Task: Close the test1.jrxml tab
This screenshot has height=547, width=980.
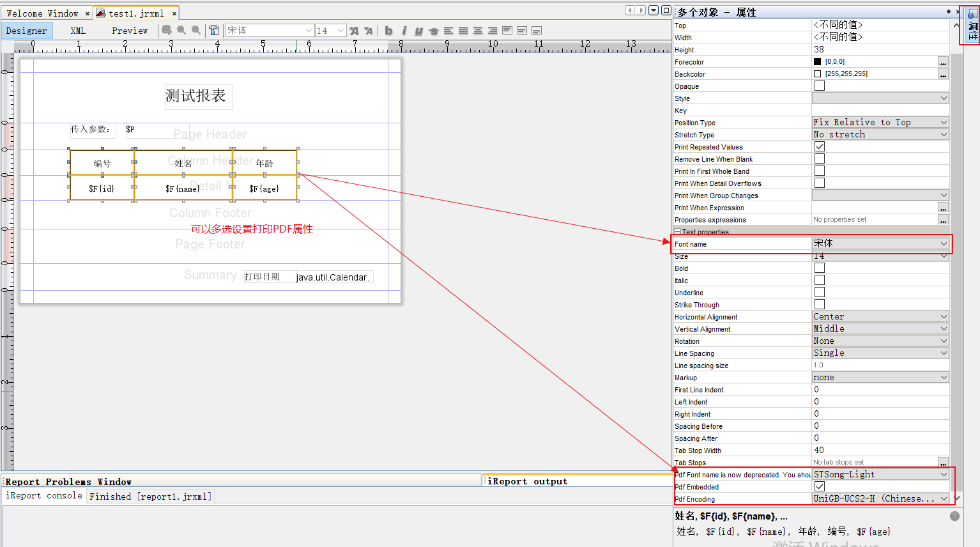Action: click(x=174, y=13)
